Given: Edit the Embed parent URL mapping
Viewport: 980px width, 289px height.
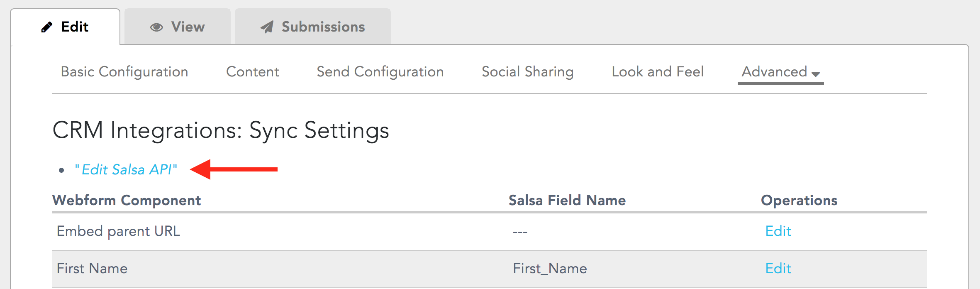Looking at the screenshot, I should [778, 231].
